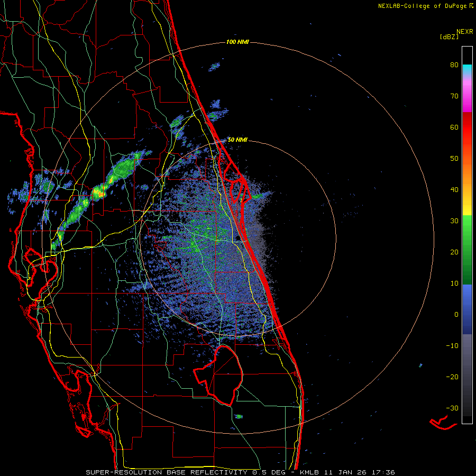Click the 50 NMI range ring label

237,140
